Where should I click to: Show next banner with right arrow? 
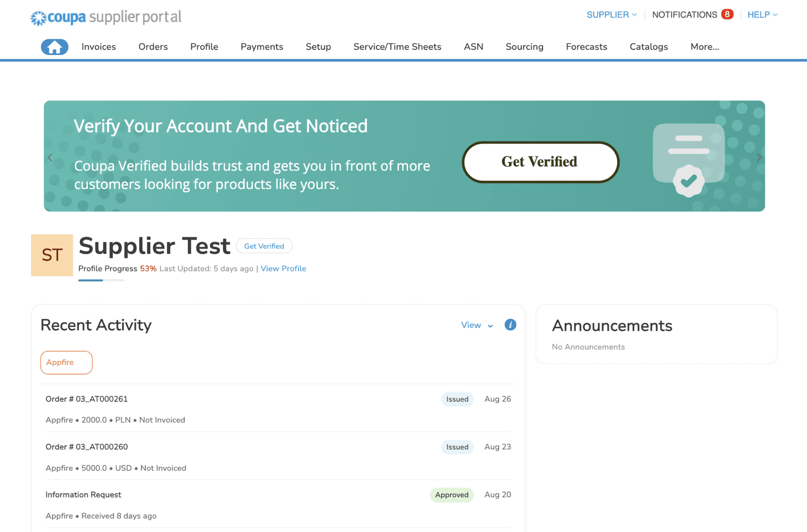point(759,157)
